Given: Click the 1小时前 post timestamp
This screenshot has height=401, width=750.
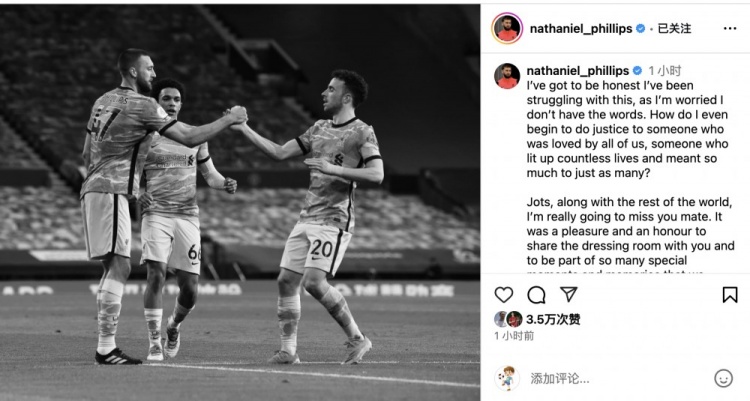Looking at the screenshot, I should point(514,336).
